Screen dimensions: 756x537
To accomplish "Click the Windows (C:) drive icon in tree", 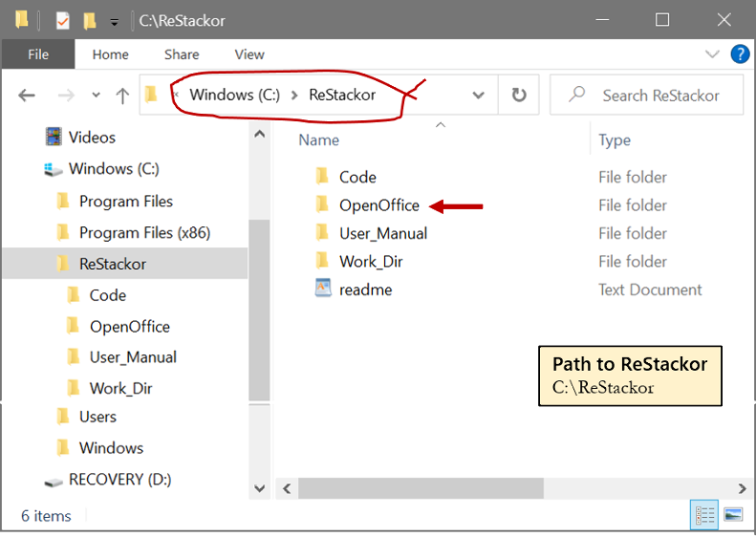I will pos(54,170).
